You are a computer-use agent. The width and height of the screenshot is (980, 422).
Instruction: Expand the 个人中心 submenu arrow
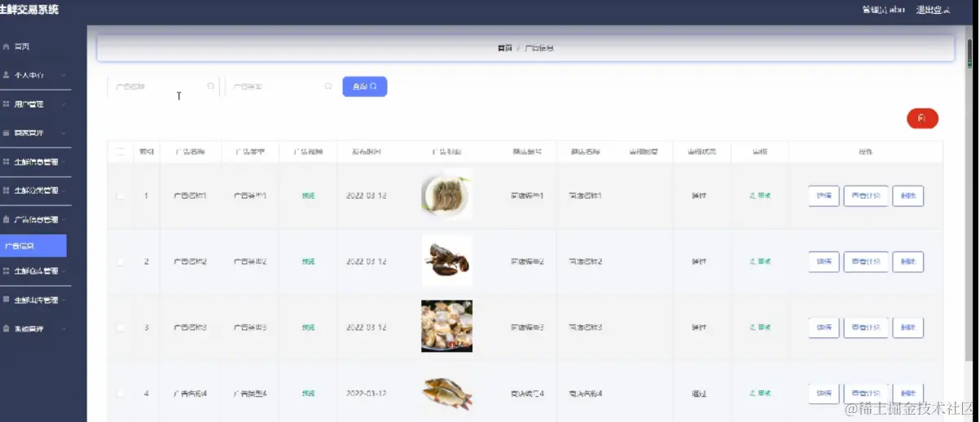click(x=64, y=75)
